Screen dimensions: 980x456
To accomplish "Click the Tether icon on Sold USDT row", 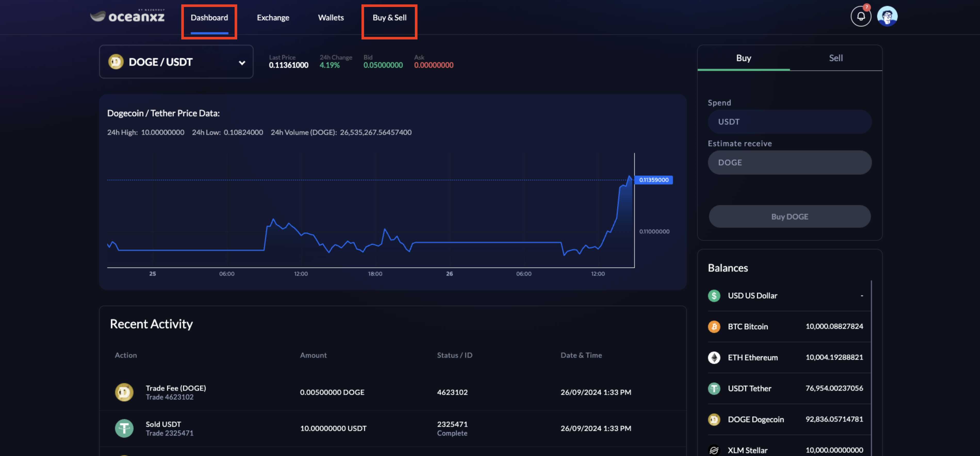I will (x=124, y=428).
